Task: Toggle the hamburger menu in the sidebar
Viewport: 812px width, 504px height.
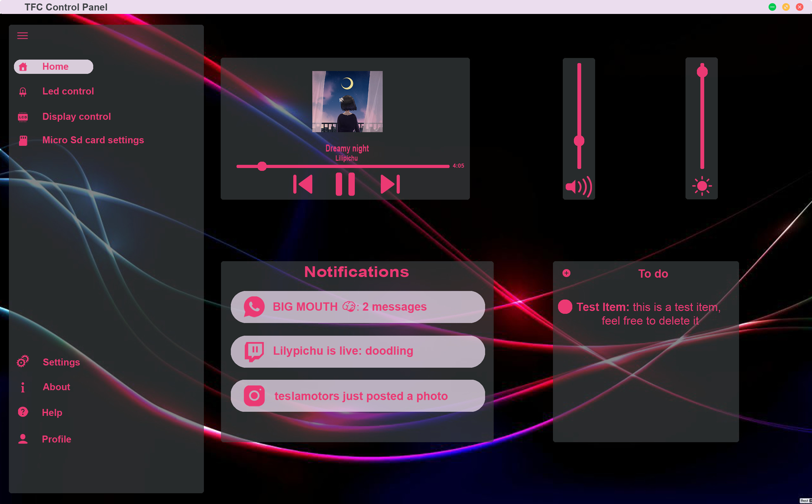Action: 22,36
